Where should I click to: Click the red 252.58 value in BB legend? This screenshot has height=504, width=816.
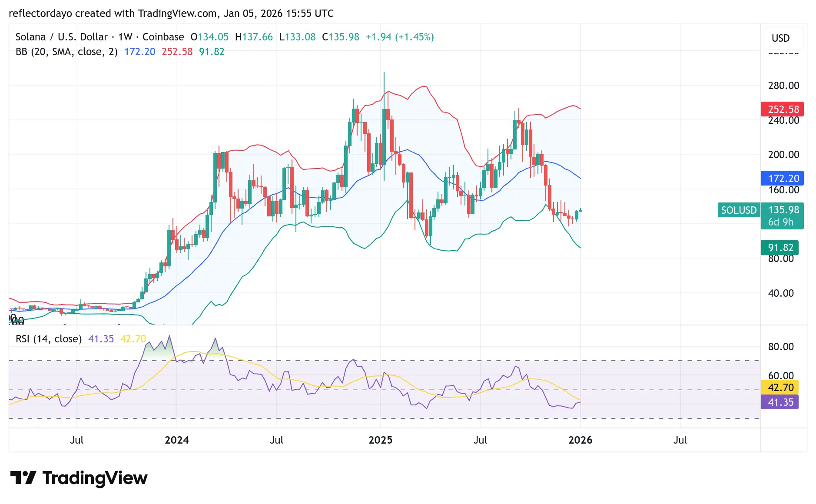(177, 52)
